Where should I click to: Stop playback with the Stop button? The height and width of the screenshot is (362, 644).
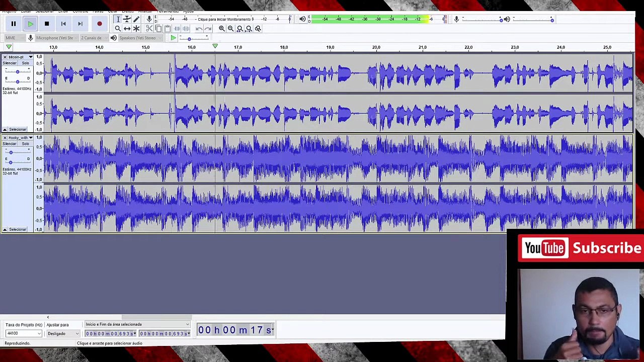pyautogui.click(x=47, y=24)
